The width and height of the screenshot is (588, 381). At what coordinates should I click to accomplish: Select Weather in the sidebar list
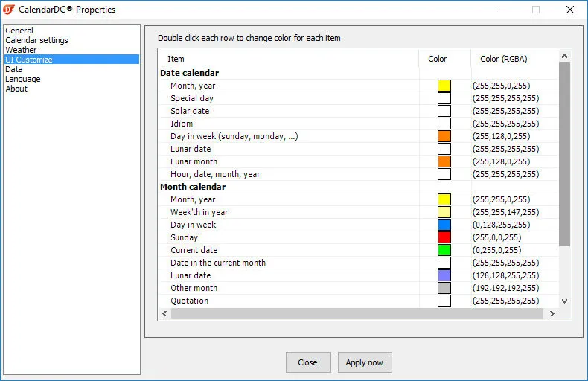pyautogui.click(x=21, y=50)
